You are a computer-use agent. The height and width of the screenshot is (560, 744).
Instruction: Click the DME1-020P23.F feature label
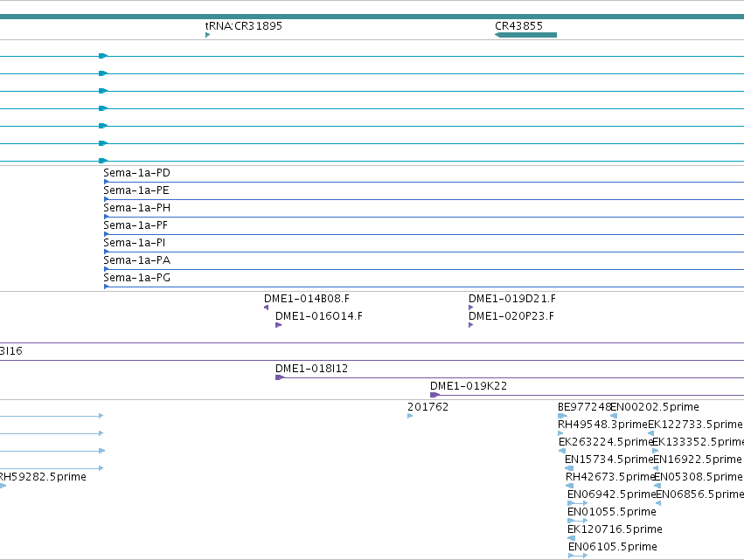(x=511, y=316)
